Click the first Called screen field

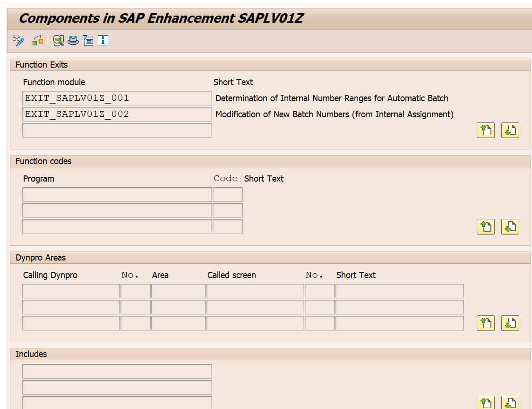pyautogui.click(x=255, y=291)
